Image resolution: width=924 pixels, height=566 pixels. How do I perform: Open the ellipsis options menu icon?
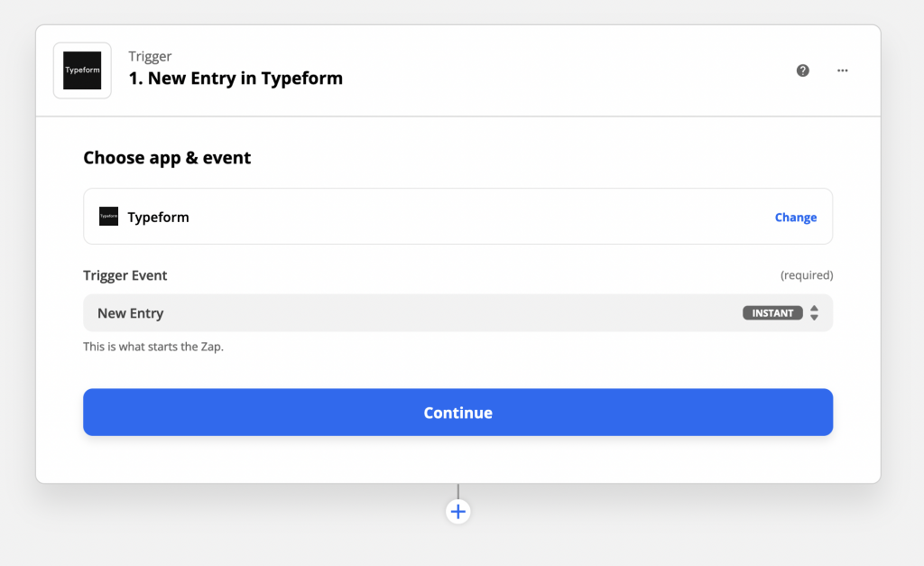(x=842, y=70)
